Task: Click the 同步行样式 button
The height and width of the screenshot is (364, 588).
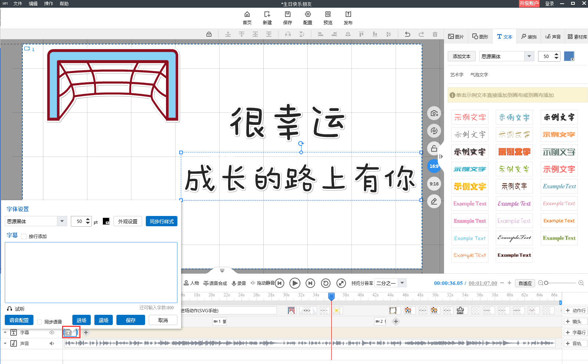Action: pyautogui.click(x=162, y=221)
